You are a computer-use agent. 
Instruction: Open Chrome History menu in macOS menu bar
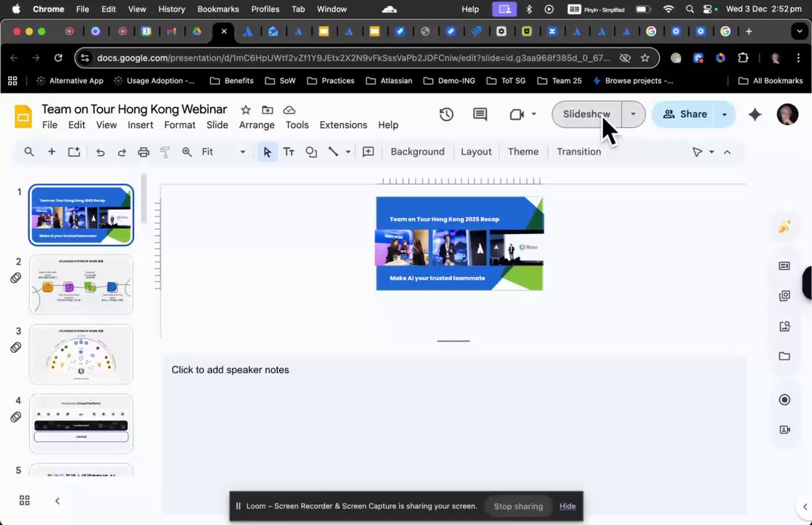[x=171, y=9]
